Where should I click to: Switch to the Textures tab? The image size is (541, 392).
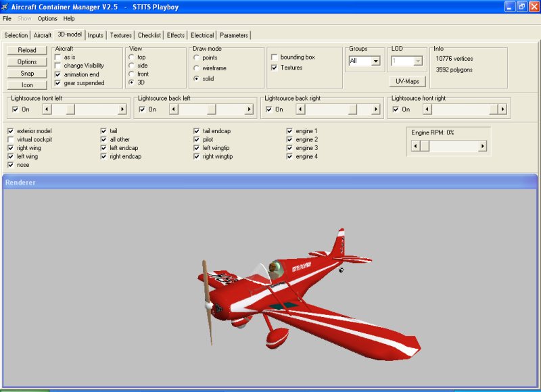(x=121, y=35)
